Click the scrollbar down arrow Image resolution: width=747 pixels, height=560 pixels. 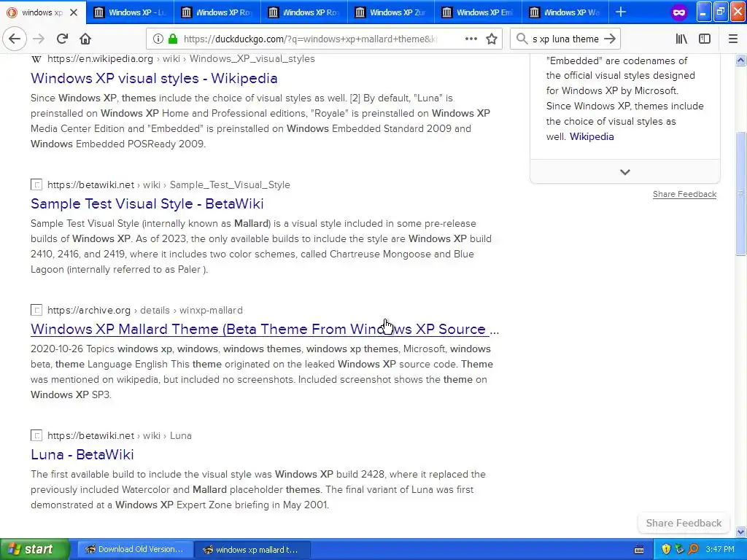click(x=741, y=532)
